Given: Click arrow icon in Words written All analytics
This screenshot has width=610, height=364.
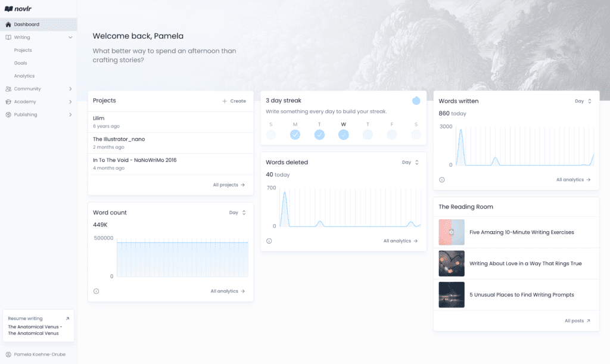Looking at the screenshot, I should (x=589, y=180).
